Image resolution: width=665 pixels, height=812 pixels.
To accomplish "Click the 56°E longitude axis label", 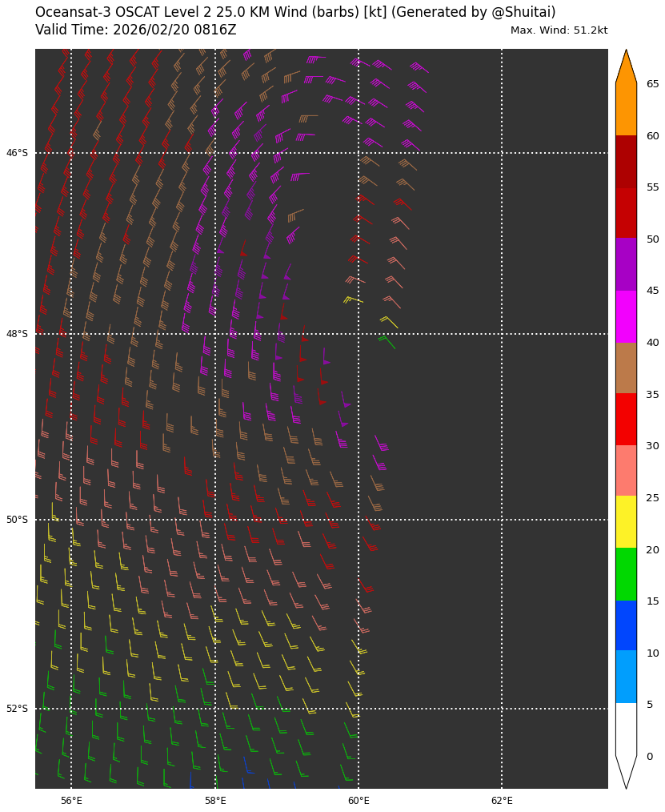I will coord(71,801).
